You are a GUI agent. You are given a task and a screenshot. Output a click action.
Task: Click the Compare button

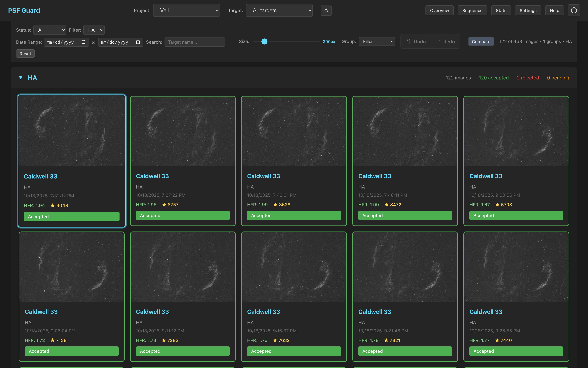tap(481, 42)
